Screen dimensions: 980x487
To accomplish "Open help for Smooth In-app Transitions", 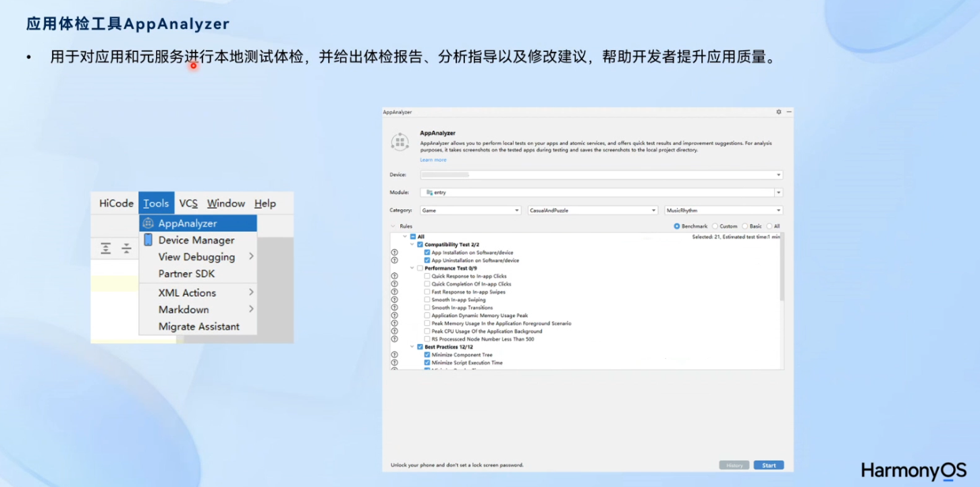I will click(394, 308).
